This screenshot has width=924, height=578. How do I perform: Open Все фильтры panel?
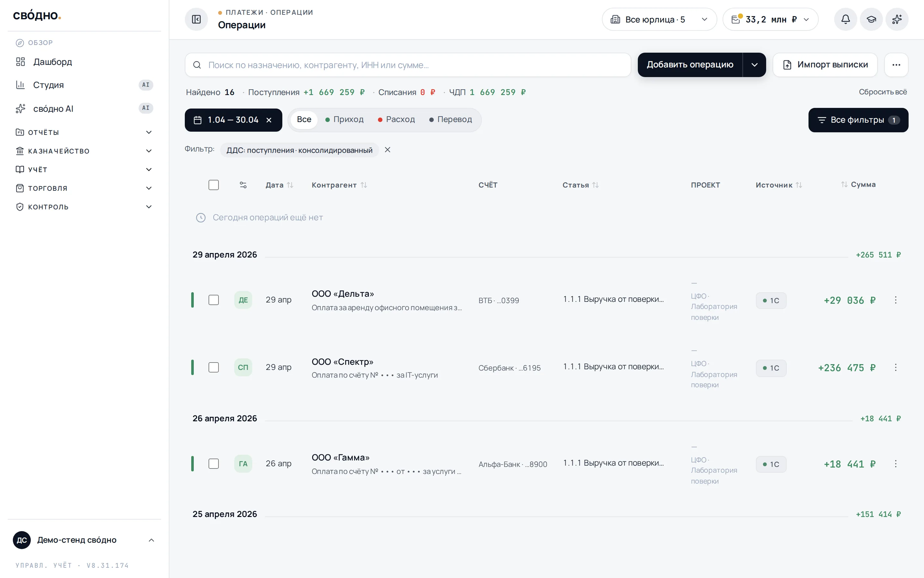858,120
